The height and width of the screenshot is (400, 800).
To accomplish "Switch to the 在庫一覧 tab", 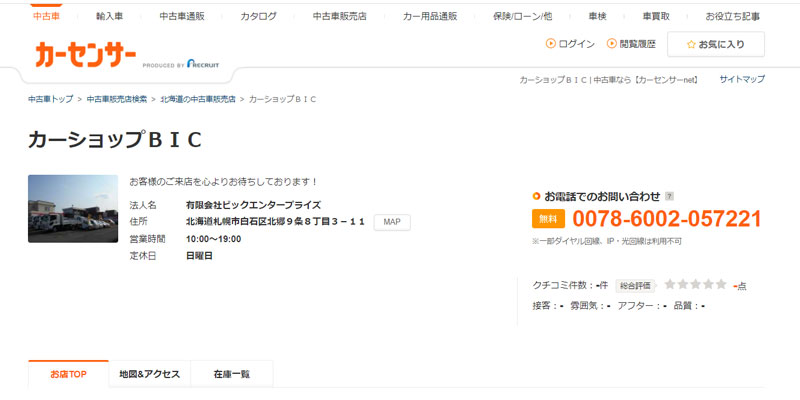I will [x=231, y=374].
